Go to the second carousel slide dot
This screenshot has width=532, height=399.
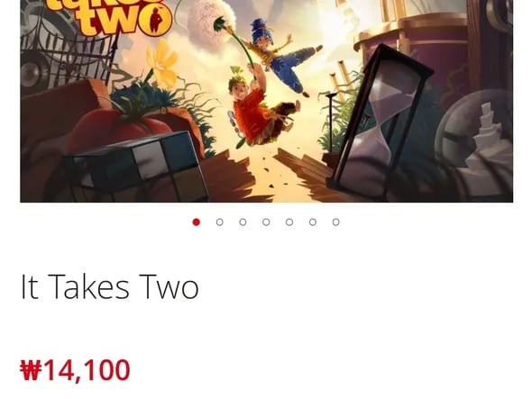219,222
